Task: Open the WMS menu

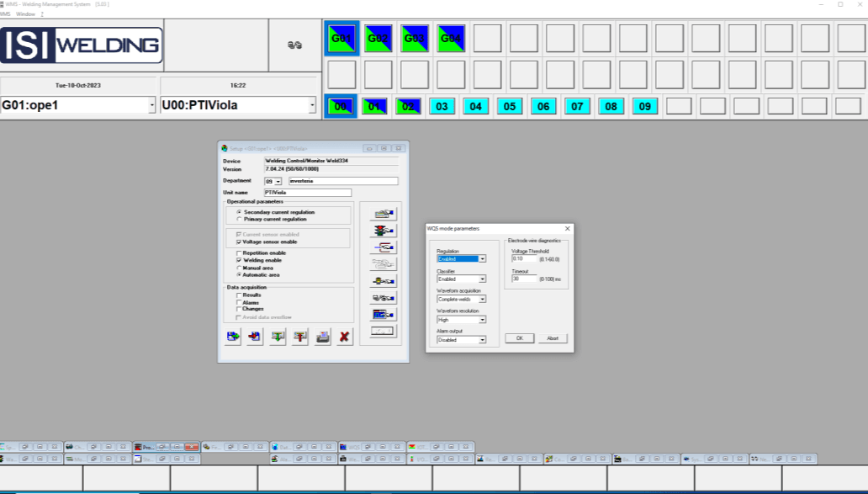Action: (7, 14)
